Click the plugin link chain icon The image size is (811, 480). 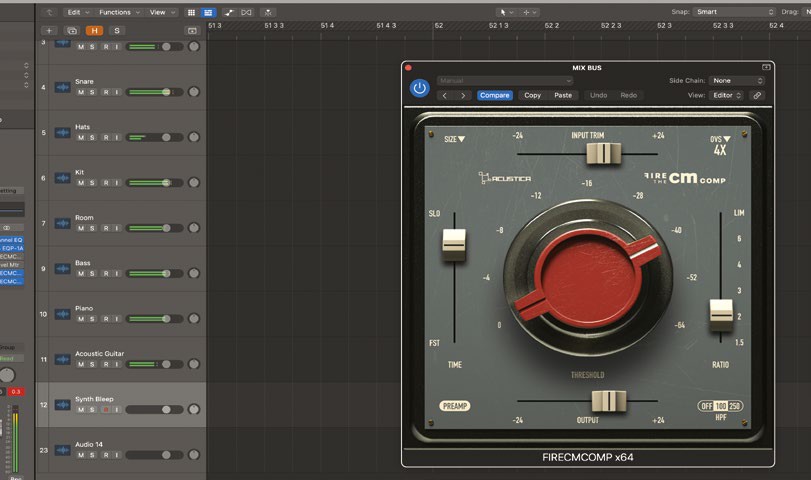pos(757,95)
